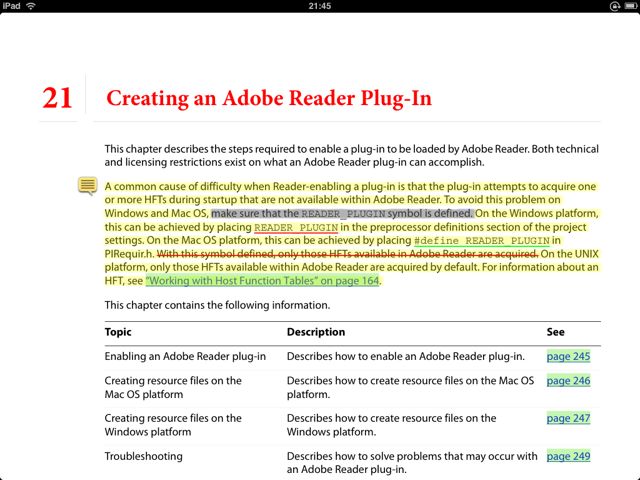The height and width of the screenshot is (480, 640).
Task: Tap "This chapter contains the following information."
Action: click(x=218, y=305)
